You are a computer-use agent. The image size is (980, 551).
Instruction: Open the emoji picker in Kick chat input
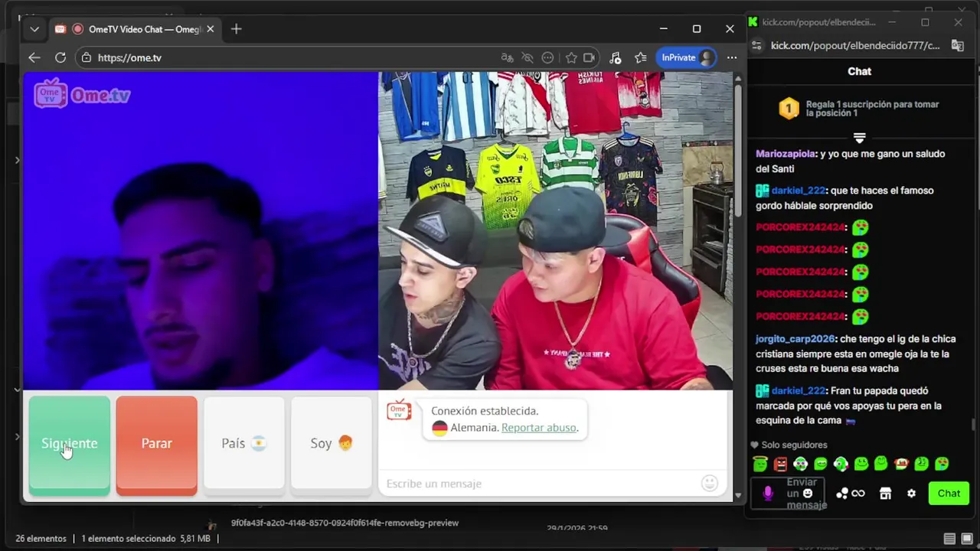(807, 494)
